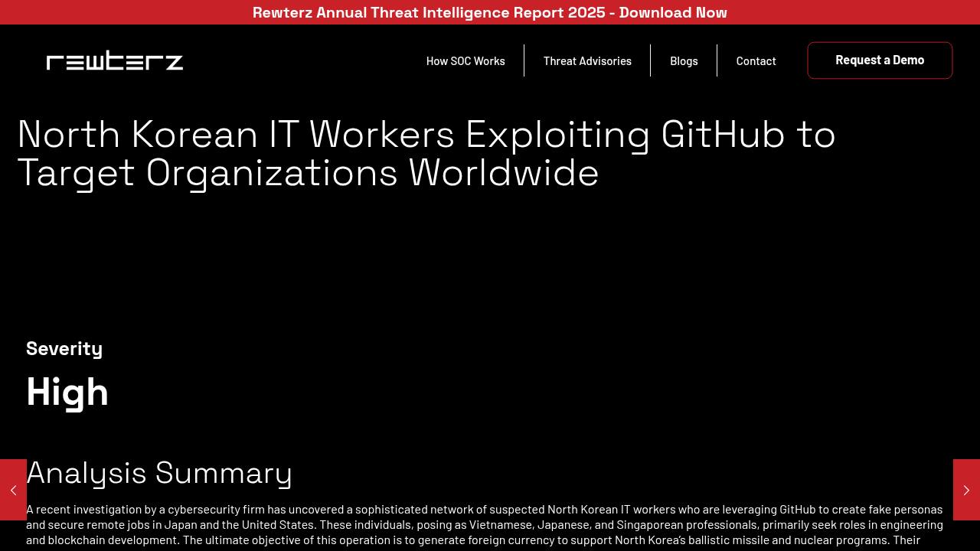Image resolution: width=980 pixels, height=551 pixels.
Task: Go to previous post arrow
Action: coord(13,490)
